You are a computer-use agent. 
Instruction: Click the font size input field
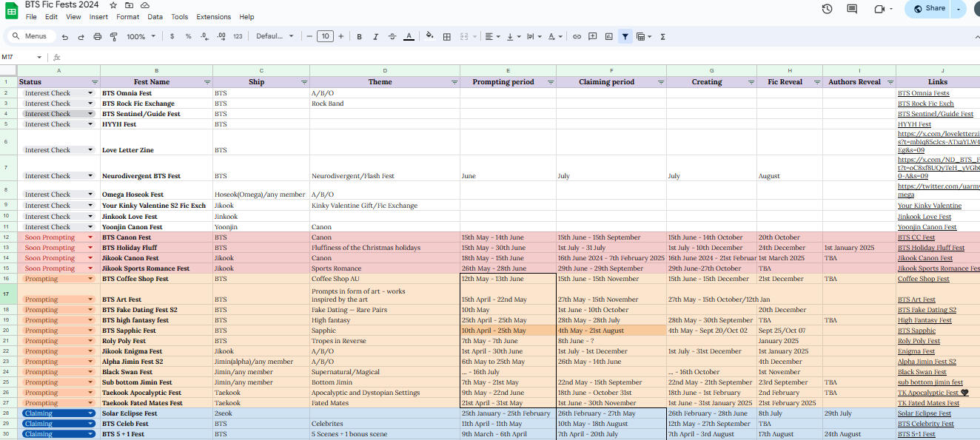pyautogui.click(x=324, y=36)
